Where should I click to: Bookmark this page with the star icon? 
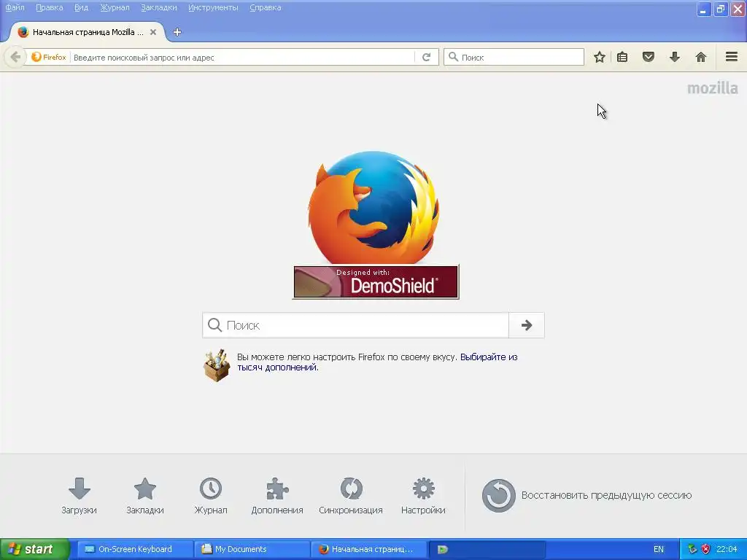tap(600, 57)
